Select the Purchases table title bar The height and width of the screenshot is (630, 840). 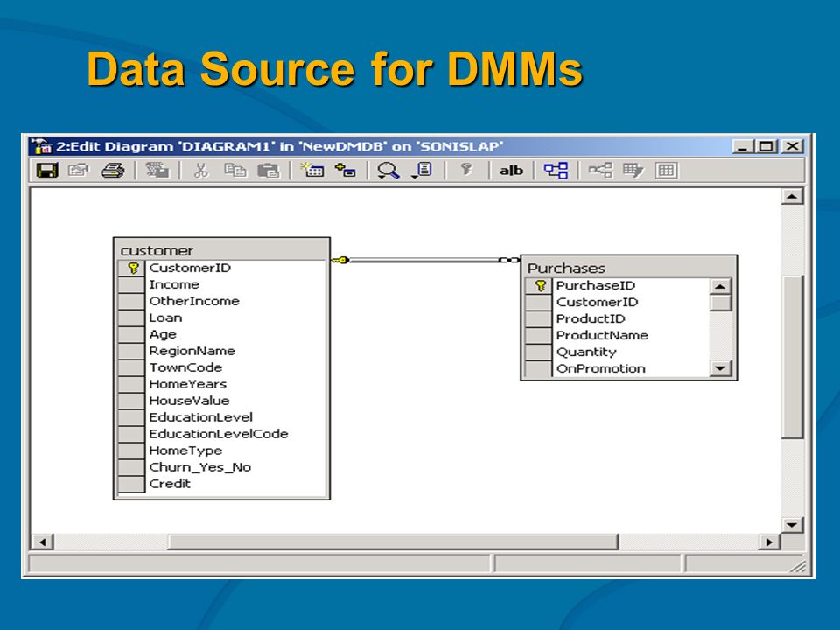click(629, 268)
